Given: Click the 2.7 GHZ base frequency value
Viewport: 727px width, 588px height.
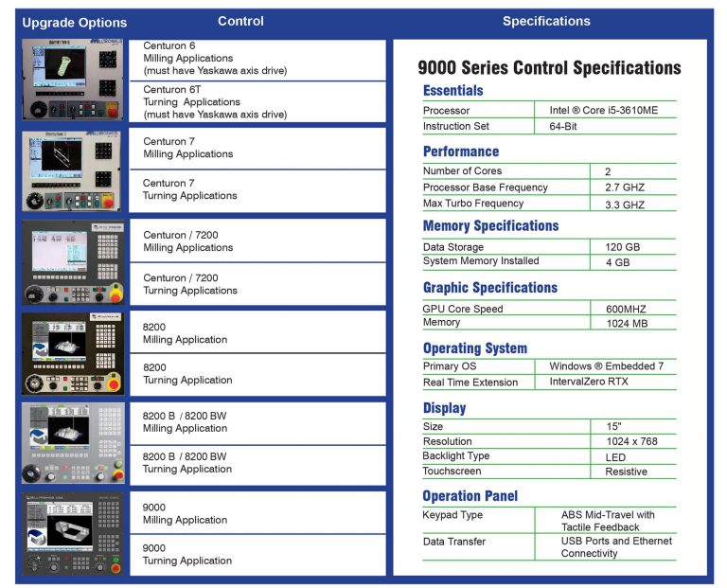Looking at the screenshot, I should coord(625,187).
